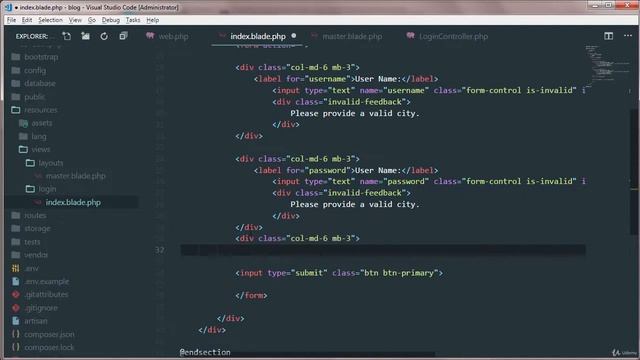The width and height of the screenshot is (640, 360).
Task: Open composer.lock from the tree
Action: [49, 347]
